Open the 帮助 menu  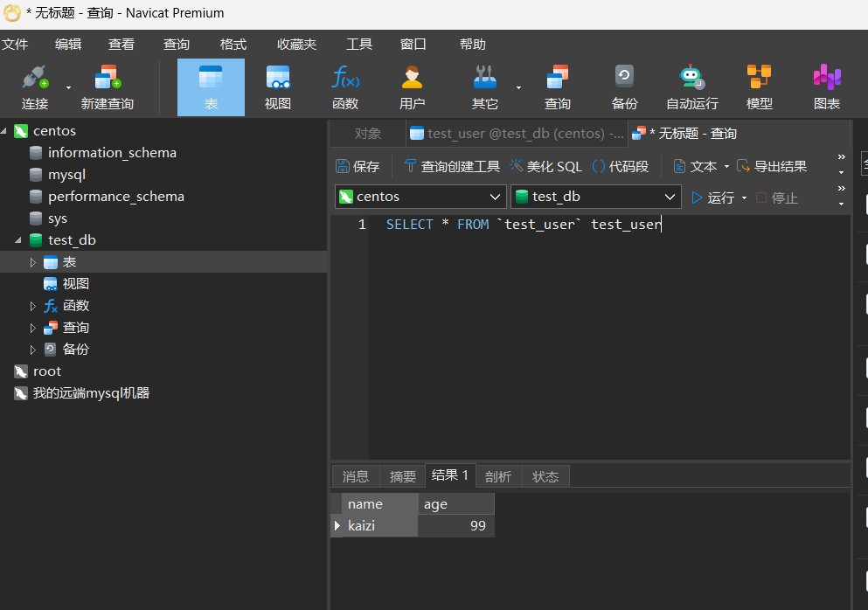click(x=472, y=45)
